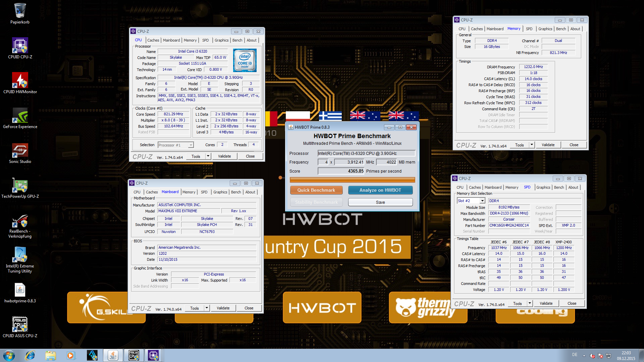Click Analyze on HWBOT button
Screen dimensions: 644x362
(380, 190)
